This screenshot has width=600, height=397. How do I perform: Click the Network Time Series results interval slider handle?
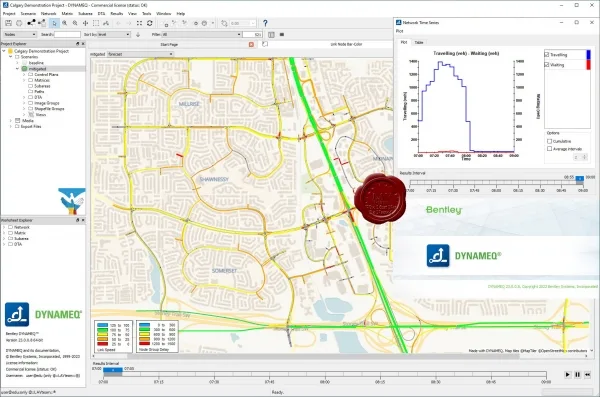coord(580,179)
